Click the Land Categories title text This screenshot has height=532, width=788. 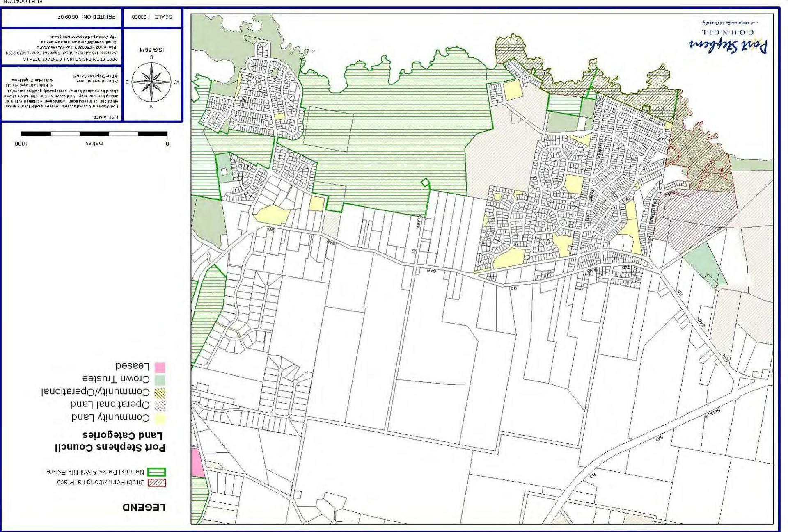tap(122, 435)
